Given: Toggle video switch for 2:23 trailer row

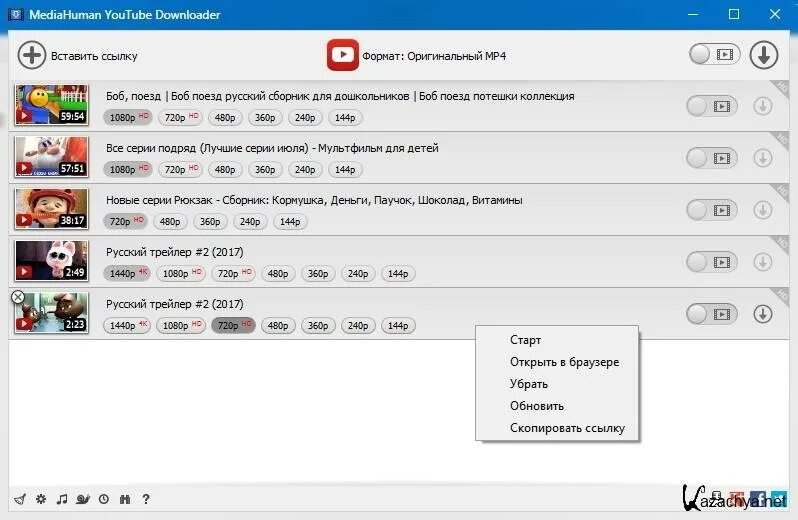Looking at the screenshot, I should tap(711, 314).
